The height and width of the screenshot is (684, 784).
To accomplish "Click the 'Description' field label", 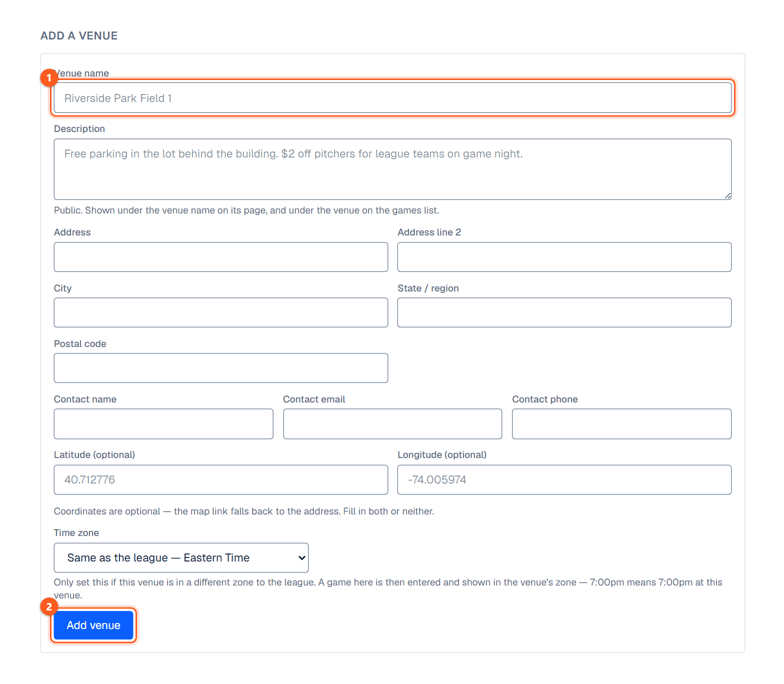I will [79, 128].
